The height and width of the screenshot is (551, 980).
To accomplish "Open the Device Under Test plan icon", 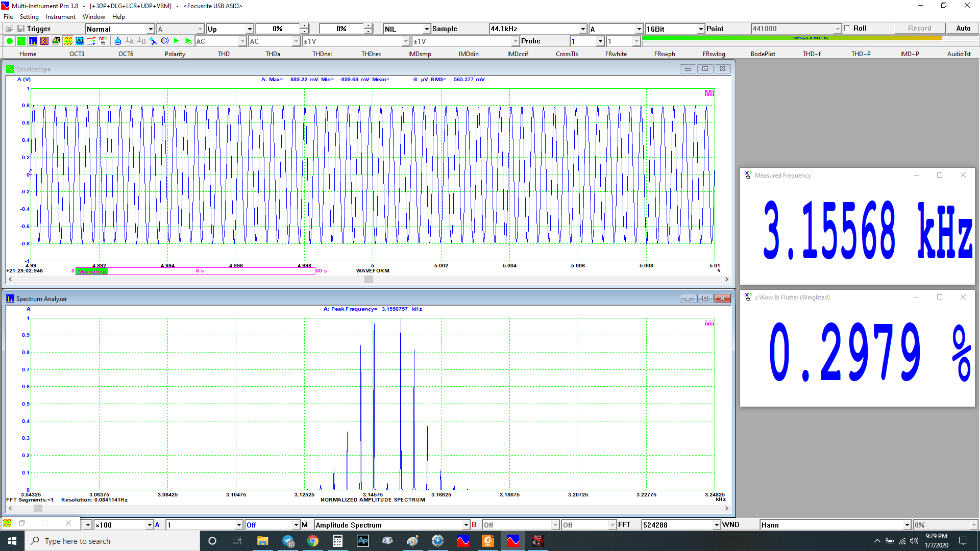I will (80, 41).
